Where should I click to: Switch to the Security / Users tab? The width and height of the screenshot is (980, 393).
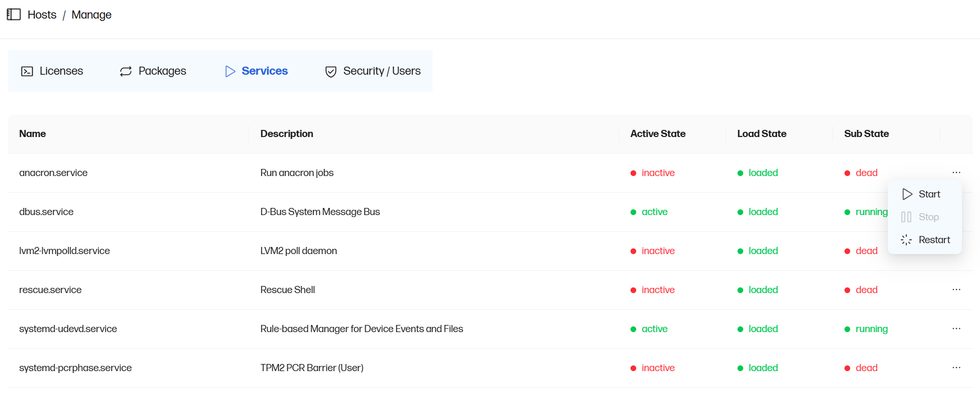[x=381, y=71]
